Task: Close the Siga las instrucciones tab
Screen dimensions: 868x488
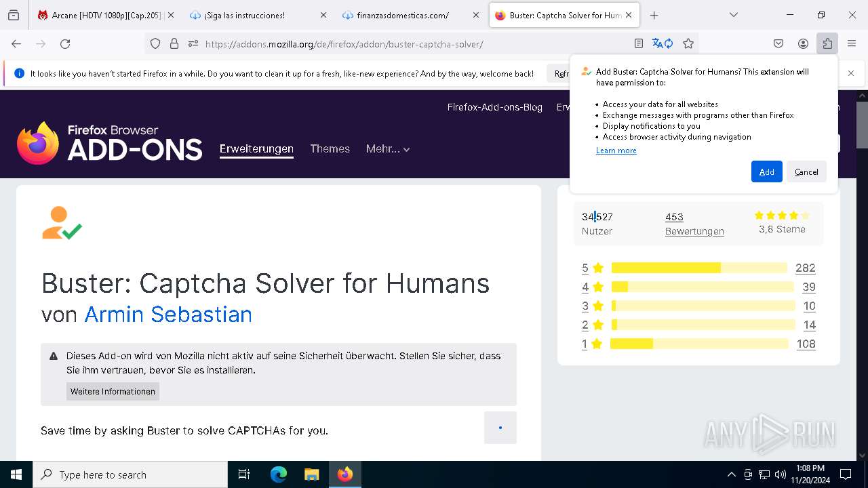Action: coord(323,15)
